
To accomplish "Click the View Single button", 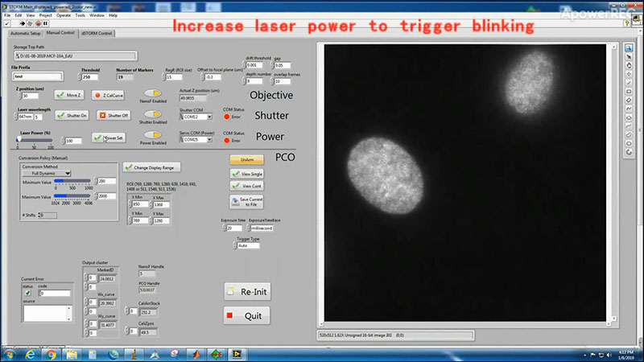I will (247, 174).
